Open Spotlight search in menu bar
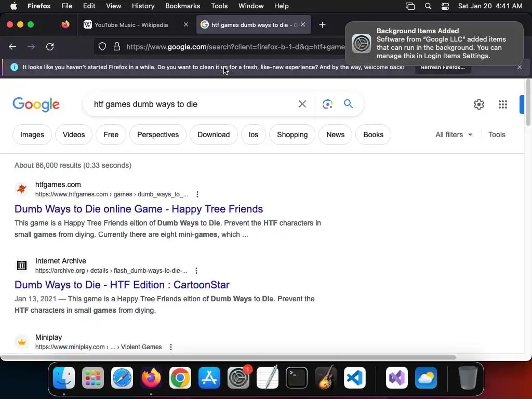The width and height of the screenshot is (532, 399). click(x=428, y=6)
